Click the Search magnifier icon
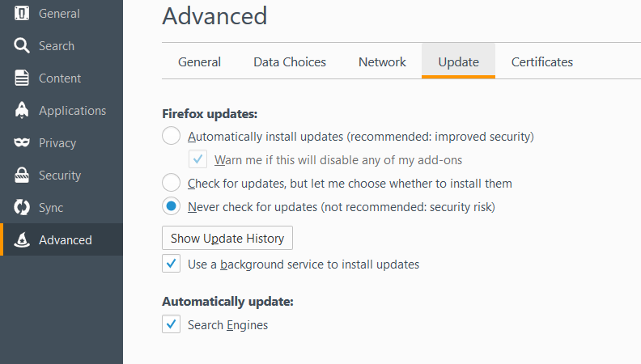The image size is (641, 364). tap(22, 46)
